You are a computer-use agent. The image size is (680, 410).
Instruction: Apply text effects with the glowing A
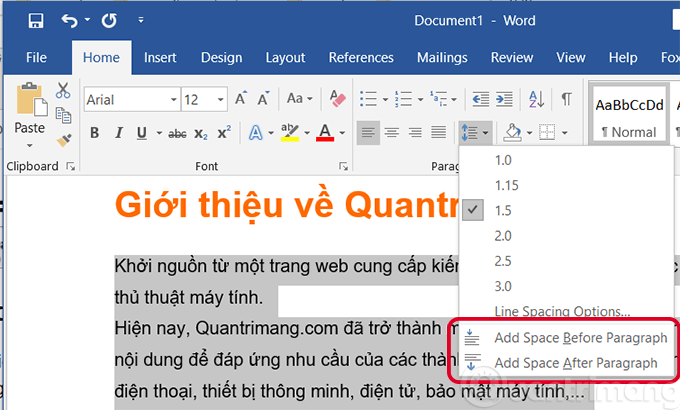[x=255, y=133]
